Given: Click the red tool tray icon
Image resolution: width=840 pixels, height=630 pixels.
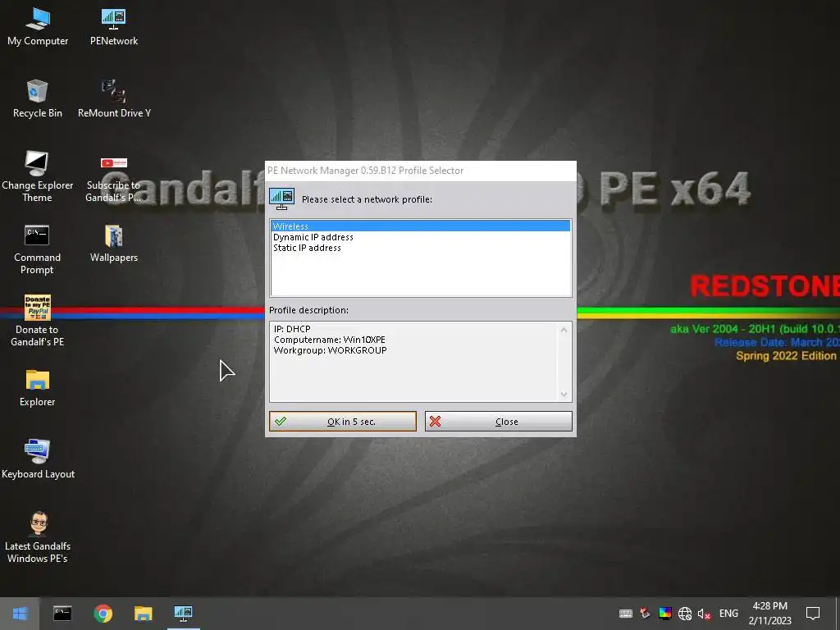Looking at the screenshot, I should pos(645,614).
